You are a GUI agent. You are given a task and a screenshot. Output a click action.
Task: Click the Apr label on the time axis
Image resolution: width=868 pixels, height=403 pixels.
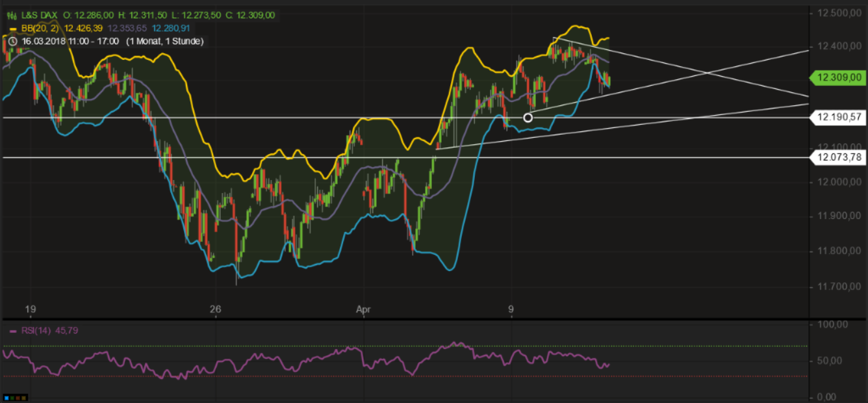pos(363,309)
